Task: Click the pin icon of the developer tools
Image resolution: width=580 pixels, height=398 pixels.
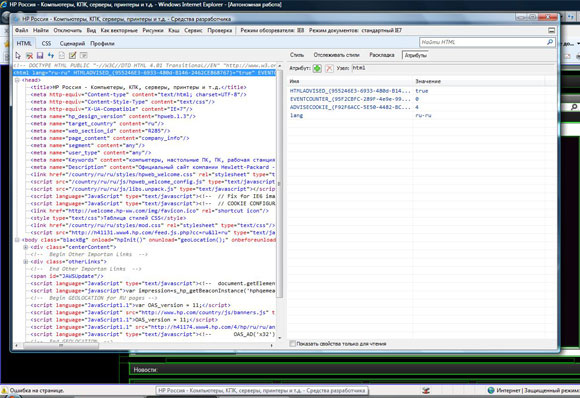Action: tap(551, 30)
